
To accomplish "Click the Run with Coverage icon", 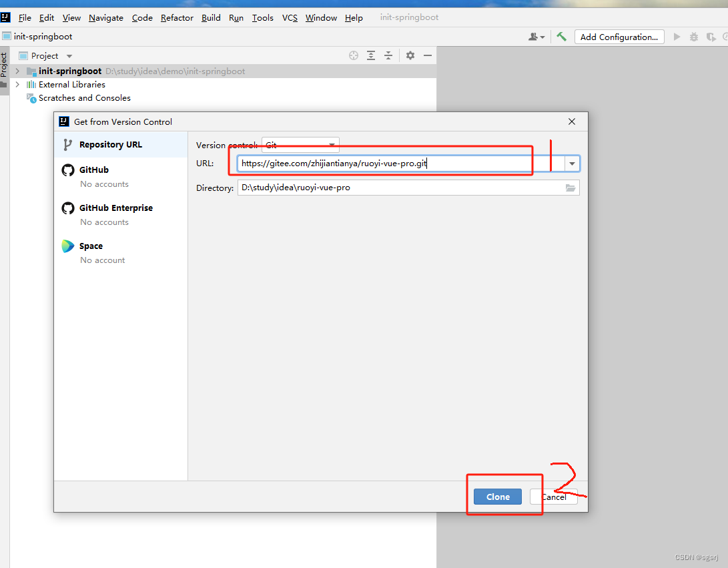I will [x=711, y=37].
